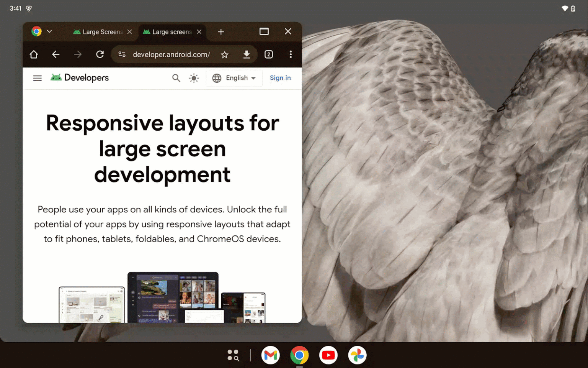Select the download icon in toolbar
Screen dimensions: 588x368
pyautogui.click(x=247, y=54)
